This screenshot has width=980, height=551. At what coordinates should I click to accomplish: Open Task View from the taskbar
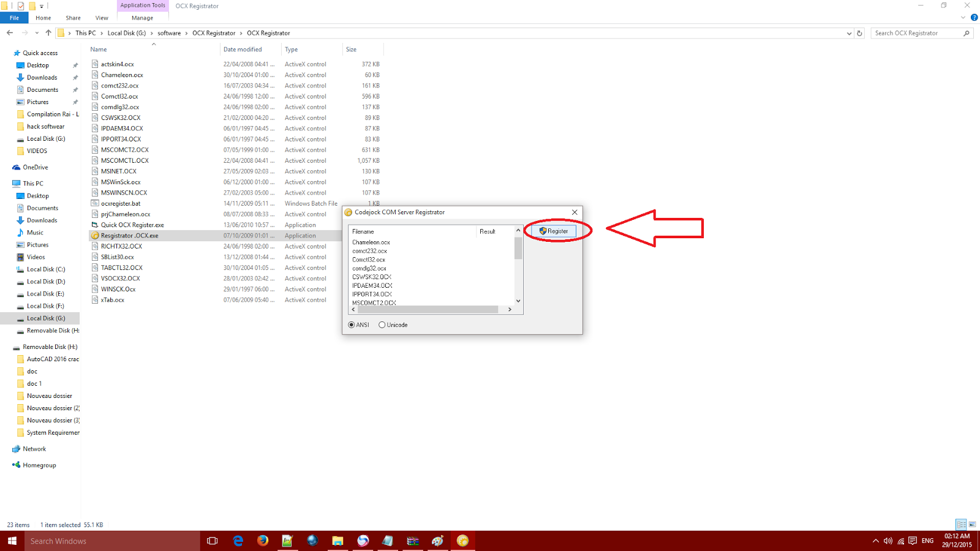point(213,541)
